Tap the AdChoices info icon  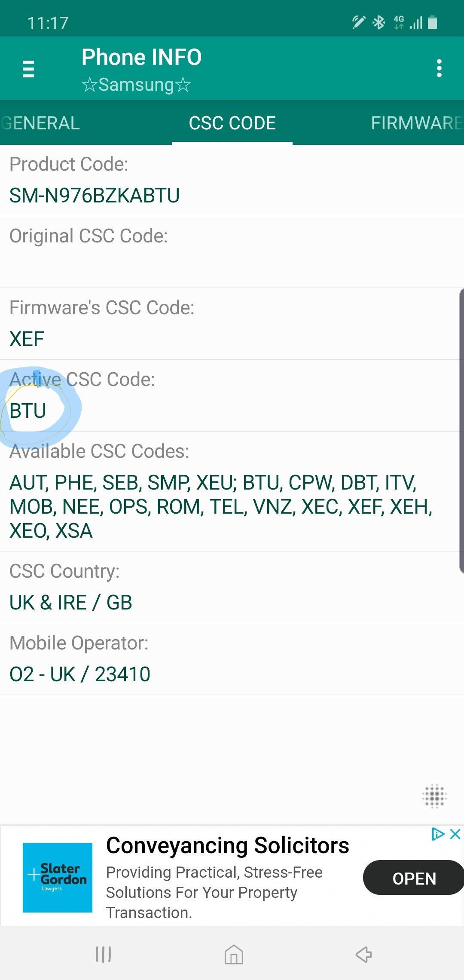(x=437, y=834)
